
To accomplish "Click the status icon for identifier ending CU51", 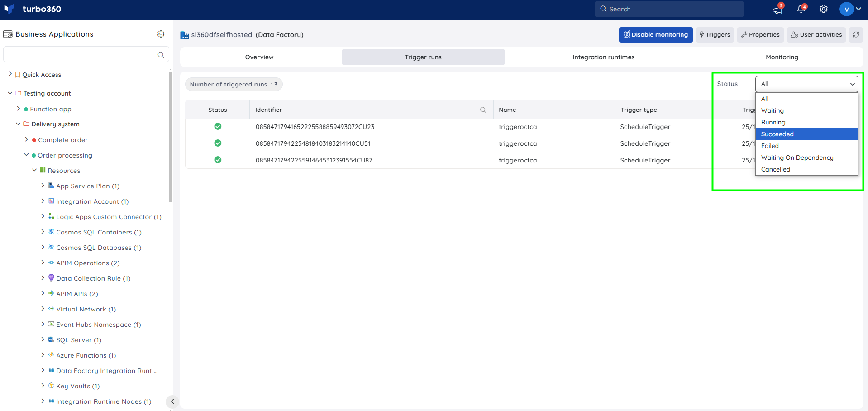I will click(218, 143).
